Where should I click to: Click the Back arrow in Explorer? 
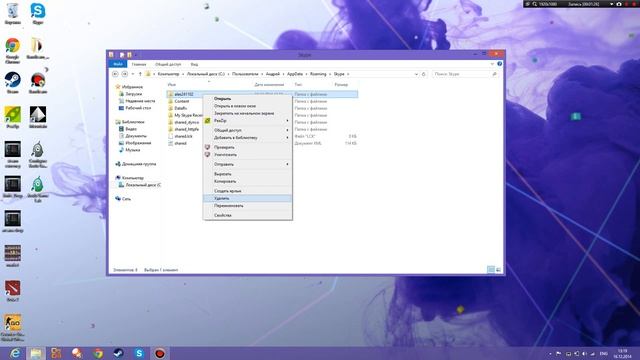(115, 74)
